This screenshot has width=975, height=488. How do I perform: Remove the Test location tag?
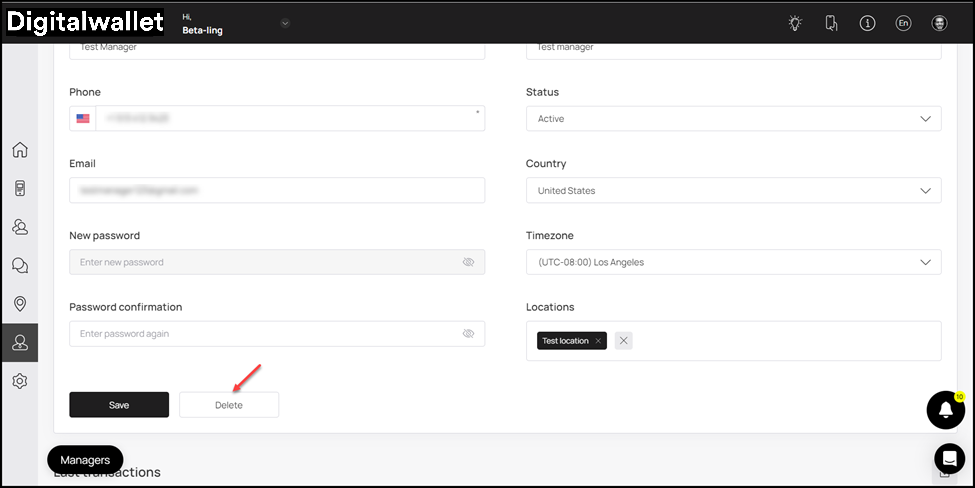pyautogui.click(x=598, y=341)
